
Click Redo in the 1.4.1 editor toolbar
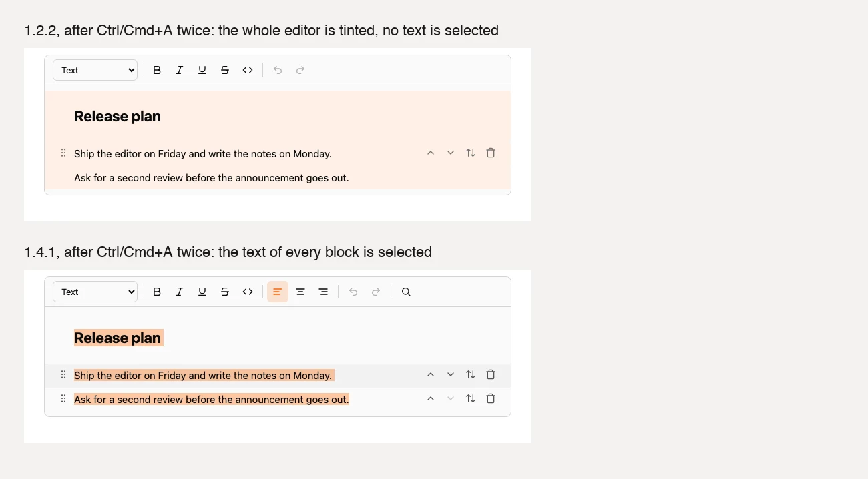coord(376,292)
